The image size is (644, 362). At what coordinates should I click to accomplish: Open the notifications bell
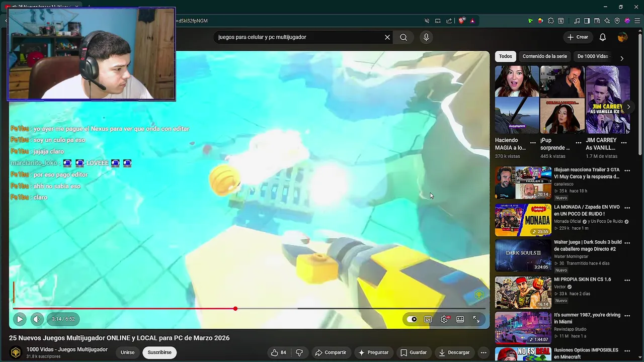tap(603, 37)
